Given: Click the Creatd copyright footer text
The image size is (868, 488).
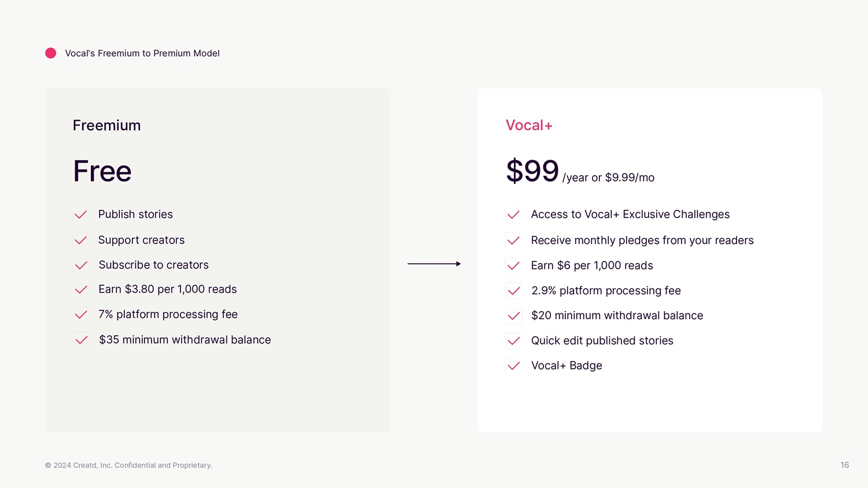Looking at the screenshot, I should click(x=128, y=465).
